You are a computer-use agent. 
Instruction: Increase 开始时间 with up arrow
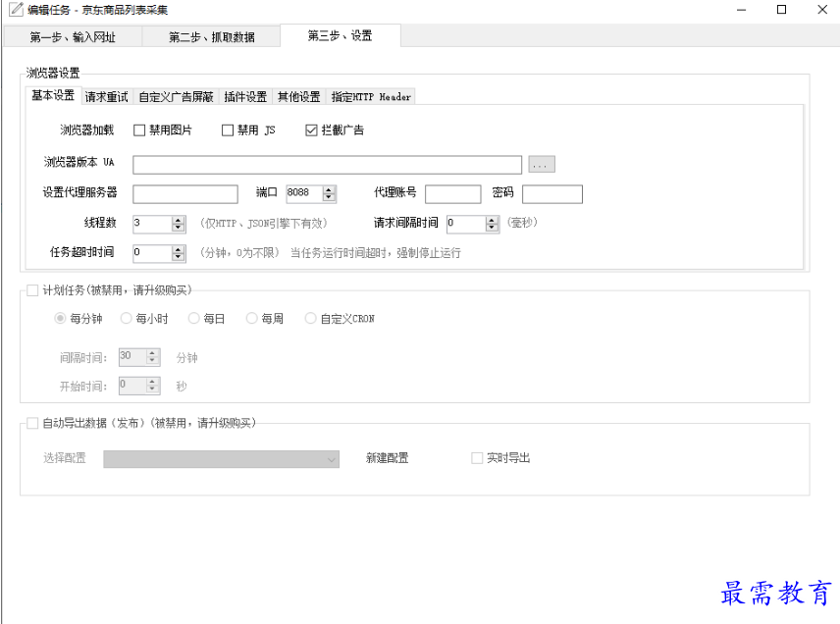tap(153, 382)
